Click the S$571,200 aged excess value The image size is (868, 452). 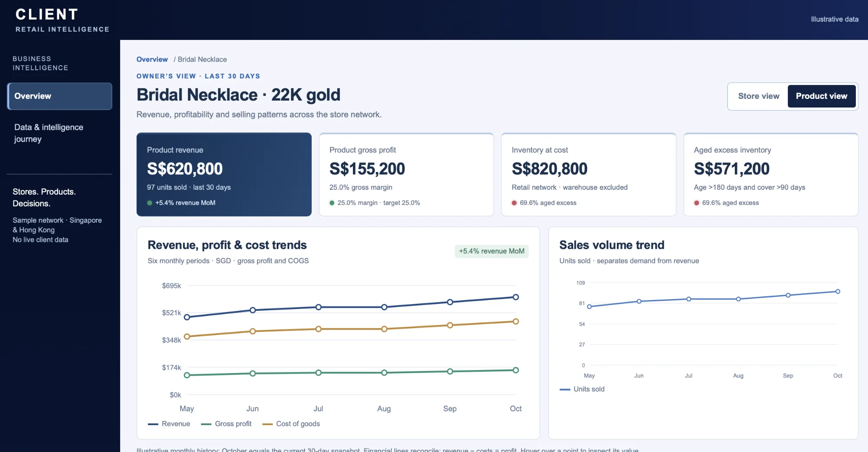pos(731,169)
